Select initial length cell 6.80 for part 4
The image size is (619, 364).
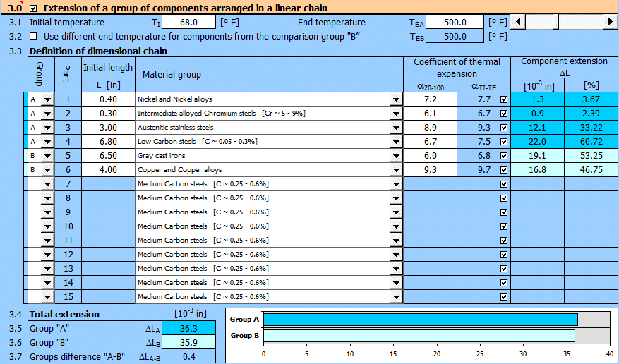pyautogui.click(x=108, y=142)
